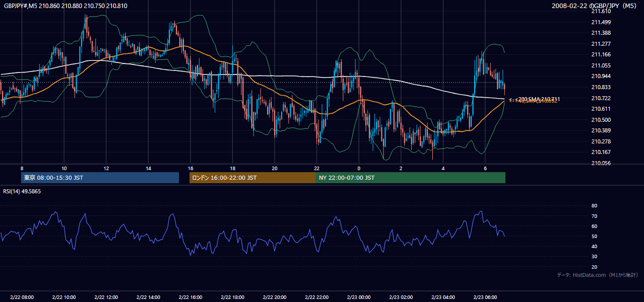Click the 210.722 price axis label
Image resolution: width=644 pixels, height=302 pixels.
[x=601, y=98]
